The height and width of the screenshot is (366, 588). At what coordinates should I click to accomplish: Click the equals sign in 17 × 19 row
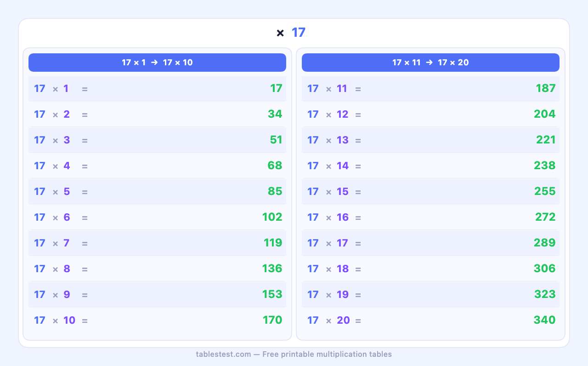358,295
